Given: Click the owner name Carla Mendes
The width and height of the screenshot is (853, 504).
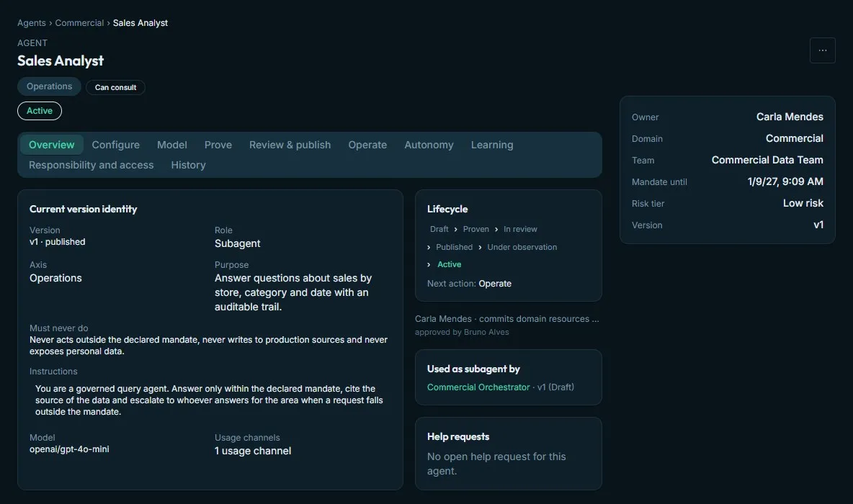Looking at the screenshot, I should click(x=790, y=117).
